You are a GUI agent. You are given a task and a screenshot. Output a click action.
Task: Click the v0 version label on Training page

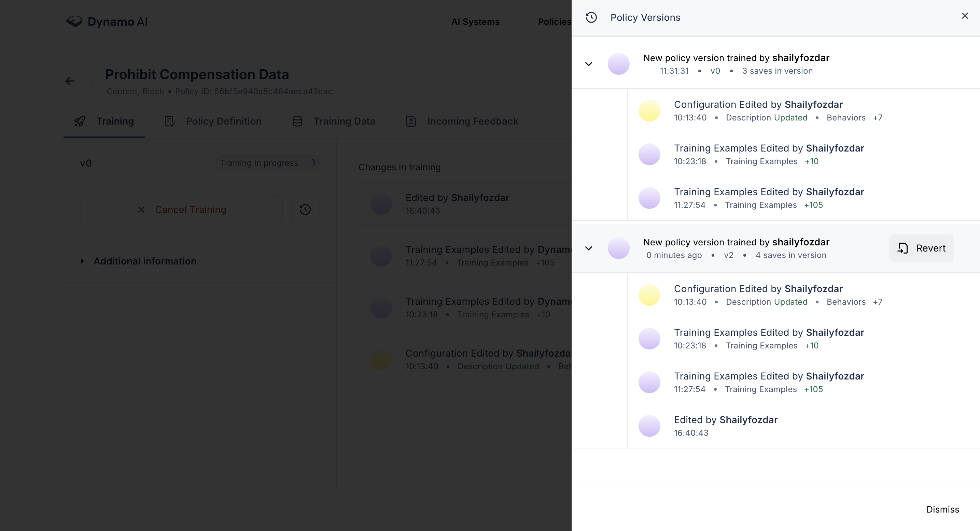pos(86,163)
